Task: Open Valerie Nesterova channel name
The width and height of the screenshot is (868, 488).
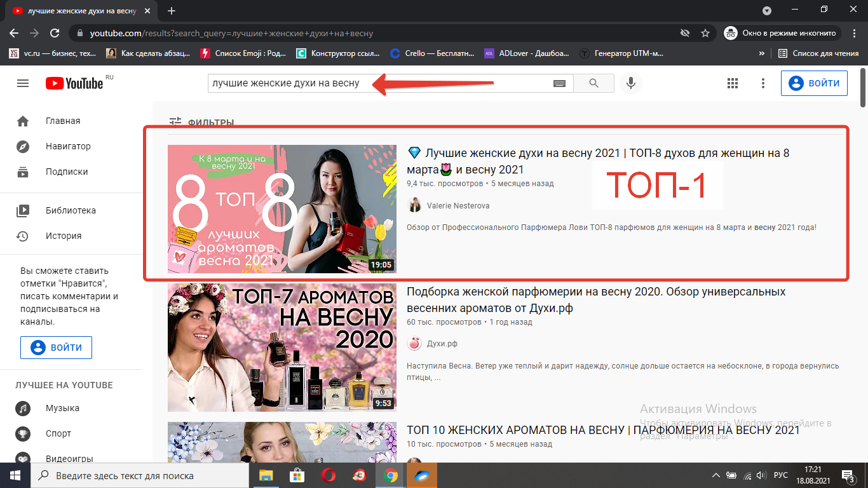Action: pyautogui.click(x=458, y=205)
